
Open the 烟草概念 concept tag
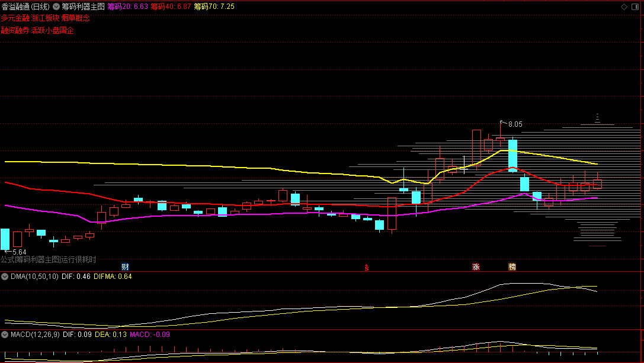[76, 18]
